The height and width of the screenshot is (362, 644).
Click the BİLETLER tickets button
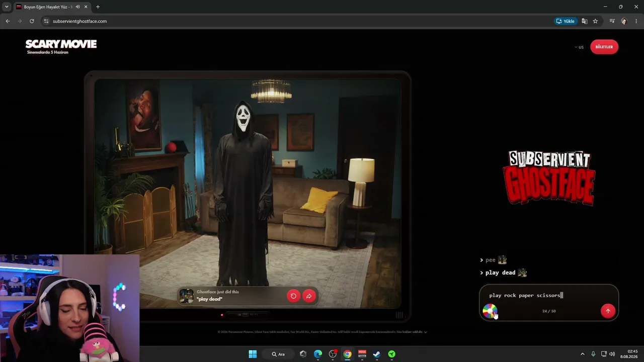(604, 47)
